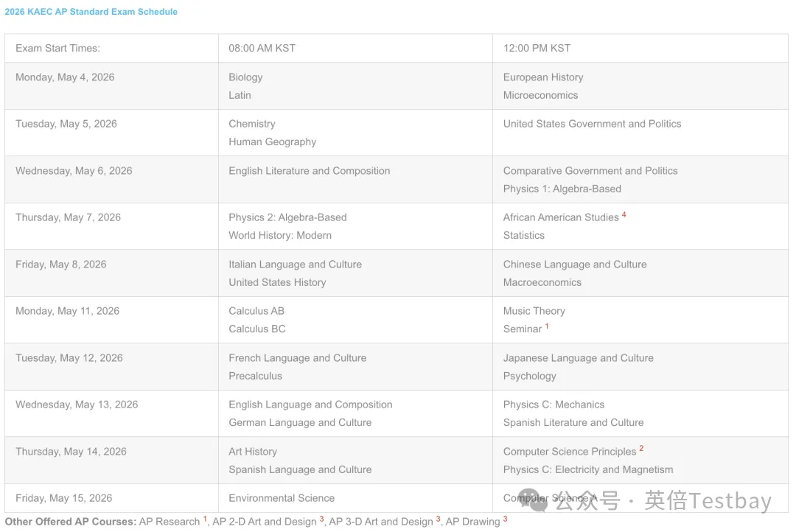Click the English Literature and Composition entry

click(310, 171)
